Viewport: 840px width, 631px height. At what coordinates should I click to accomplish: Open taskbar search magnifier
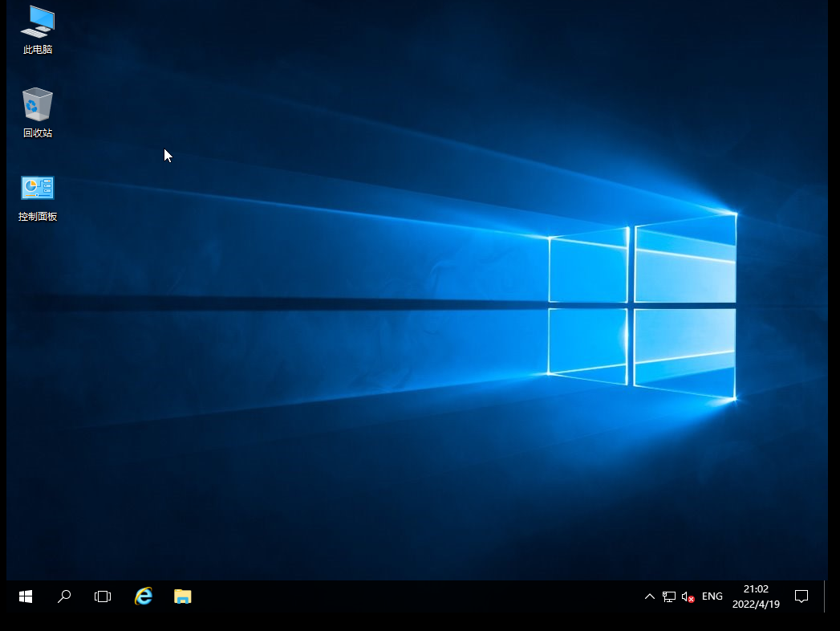click(64, 596)
